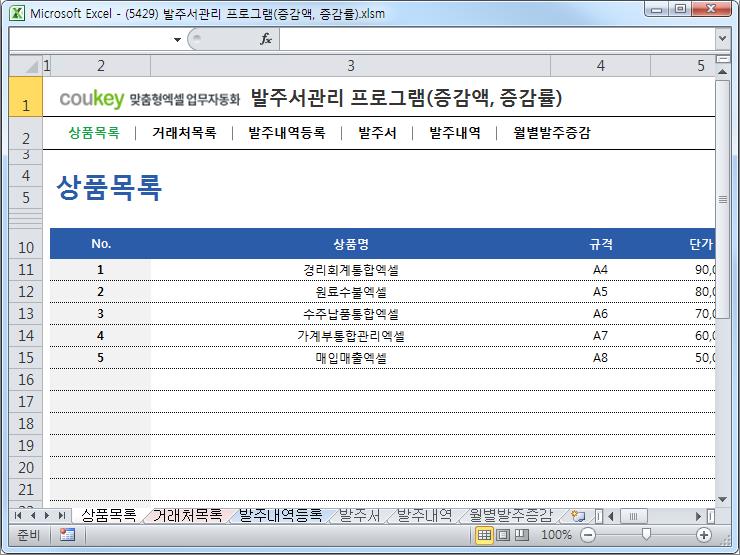Select the cell 가계부통합관리엑셀

point(351,336)
